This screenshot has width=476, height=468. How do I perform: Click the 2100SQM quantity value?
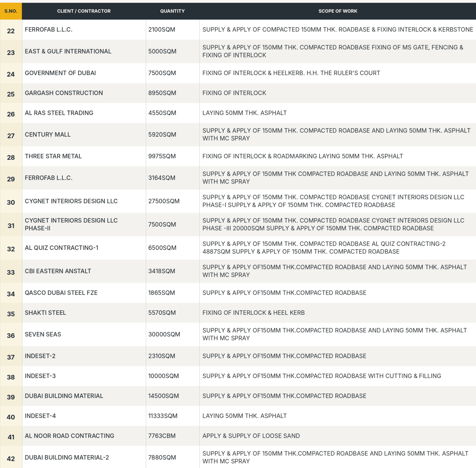(162, 30)
